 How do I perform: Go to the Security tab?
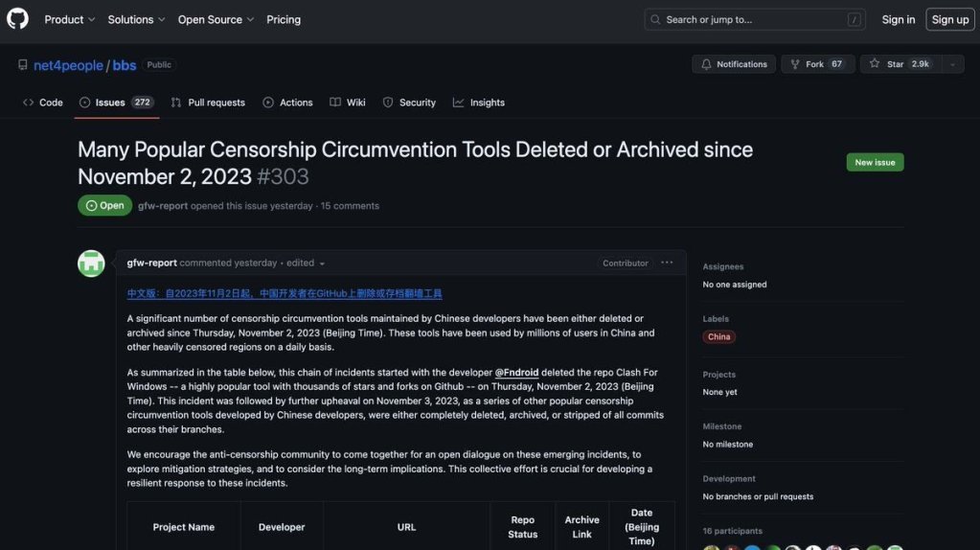point(409,103)
